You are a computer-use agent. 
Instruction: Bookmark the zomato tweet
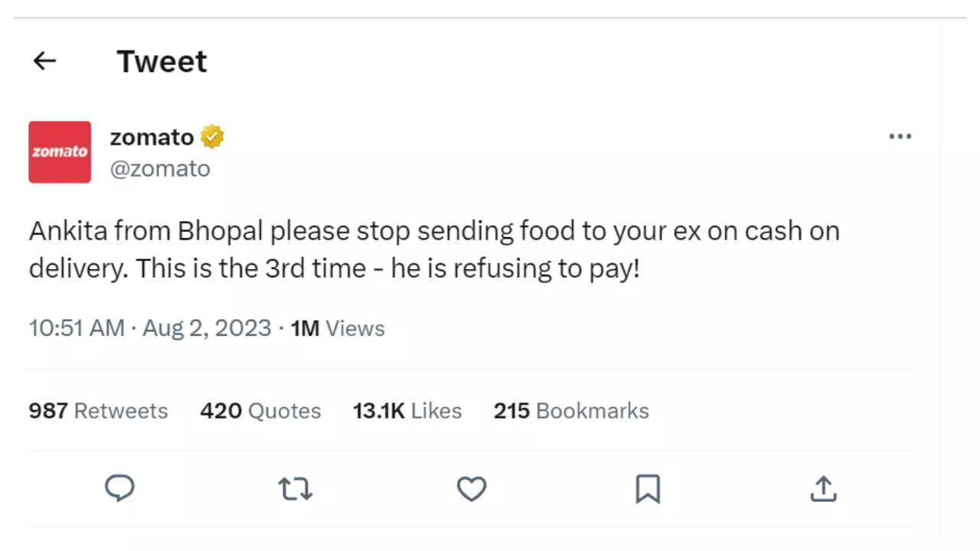click(648, 488)
